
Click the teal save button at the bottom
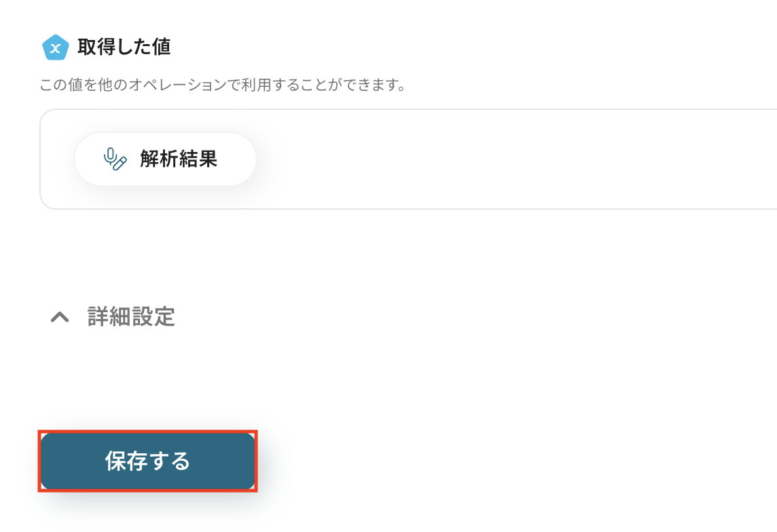[x=148, y=461]
